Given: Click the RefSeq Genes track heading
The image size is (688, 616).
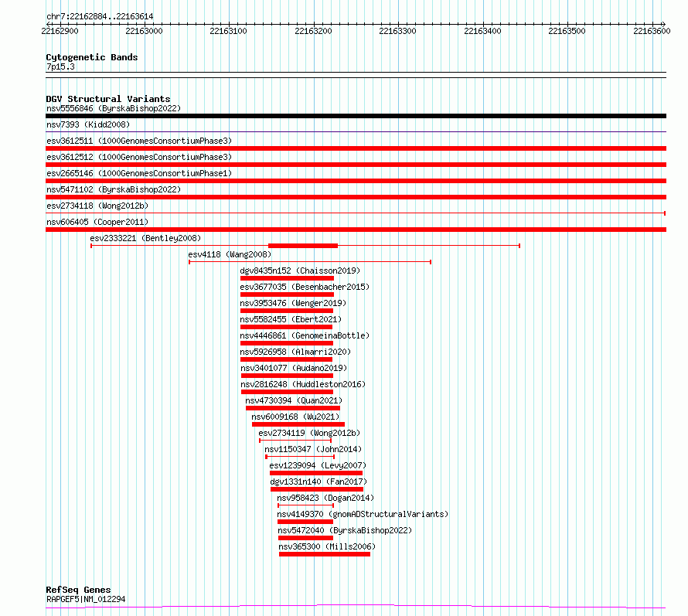Looking at the screenshot, I should (x=78, y=590).
